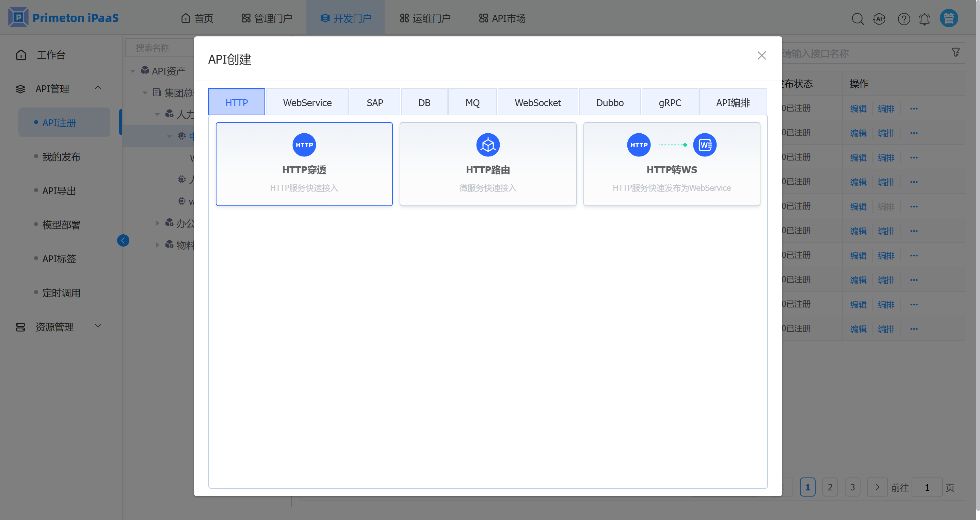This screenshot has width=980, height=520.
Task: Click 编辑 link in first table row
Action: (858, 109)
